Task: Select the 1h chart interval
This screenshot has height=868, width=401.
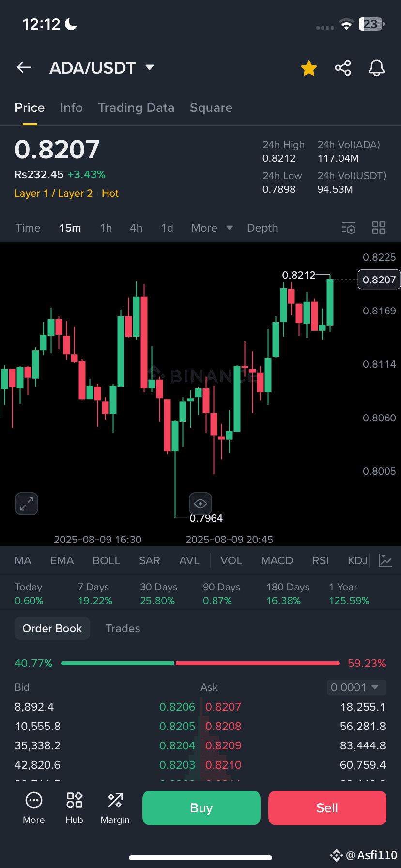Action: pos(106,228)
